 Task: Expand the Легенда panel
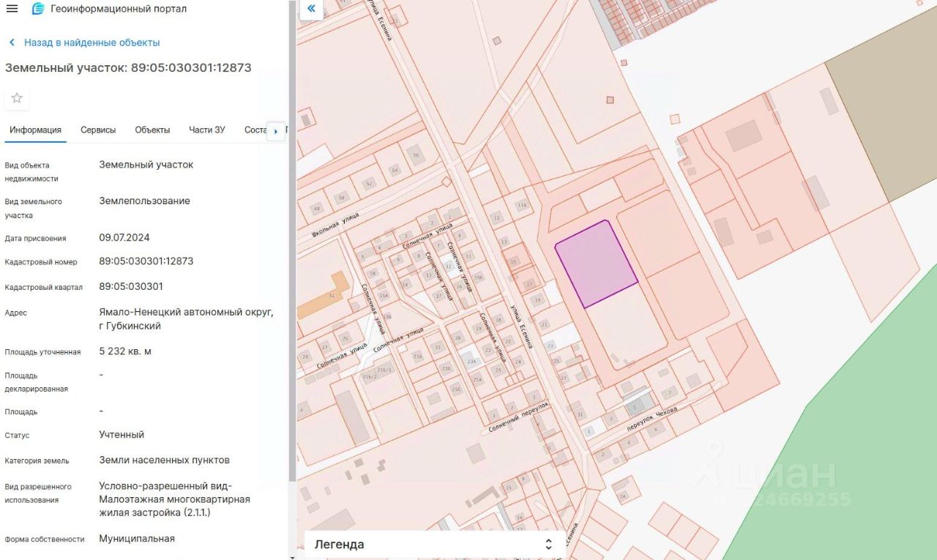[x=432, y=544]
